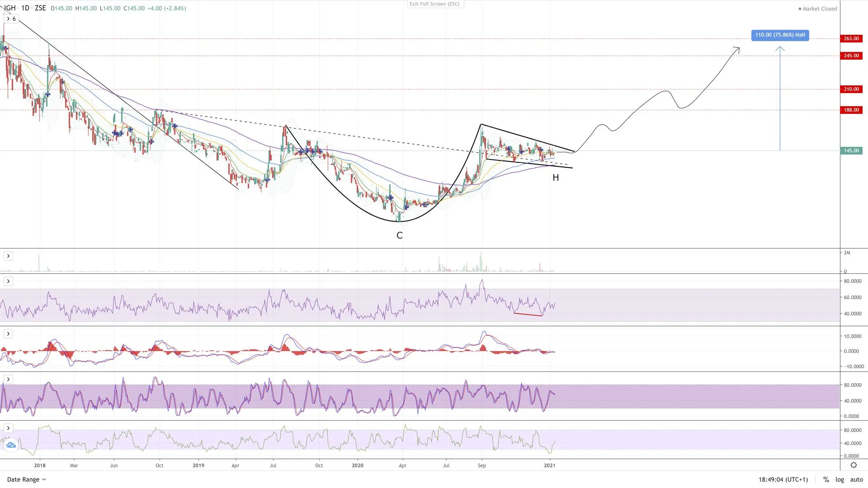Image resolution: width=868 pixels, height=488 pixels.
Task: Expand the MACD pane legend chevron
Action: pyautogui.click(x=8, y=334)
